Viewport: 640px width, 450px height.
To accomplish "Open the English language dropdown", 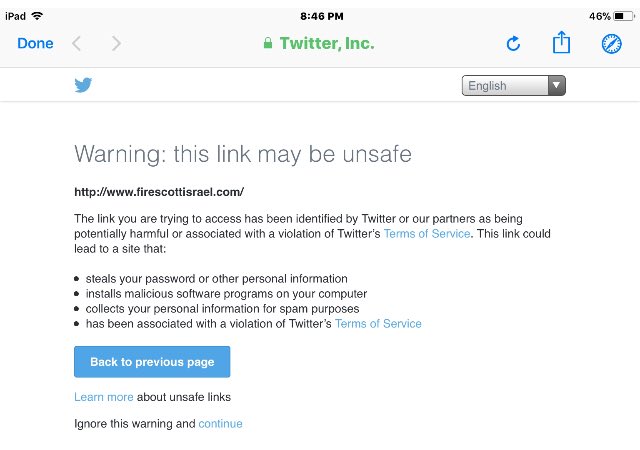I will [x=513, y=85].
